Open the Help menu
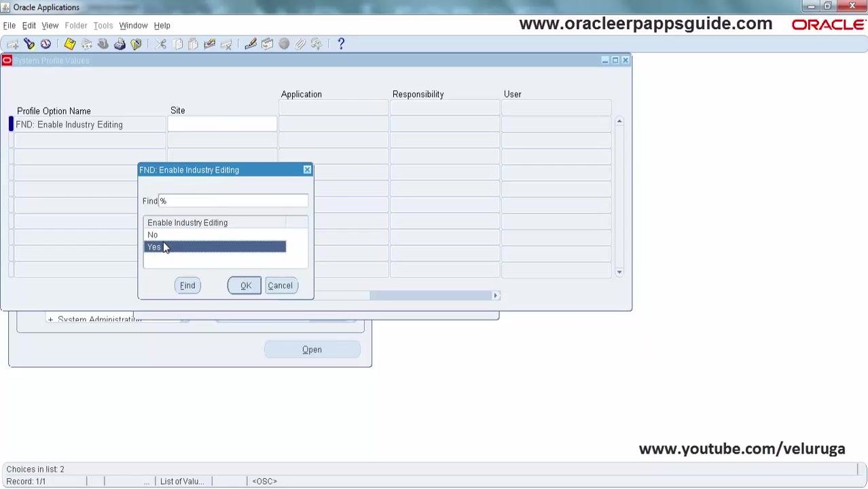868x489 pixels. [x=162, y=26]
